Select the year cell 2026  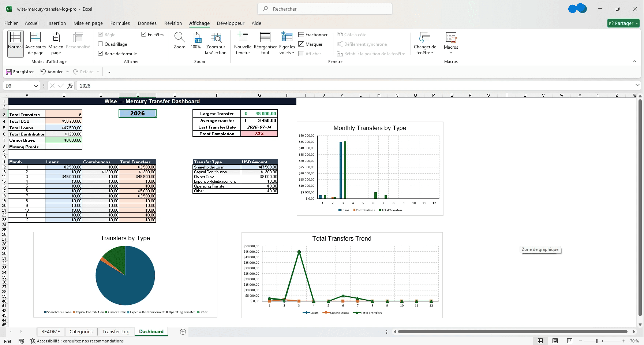[x=138, y=114]
